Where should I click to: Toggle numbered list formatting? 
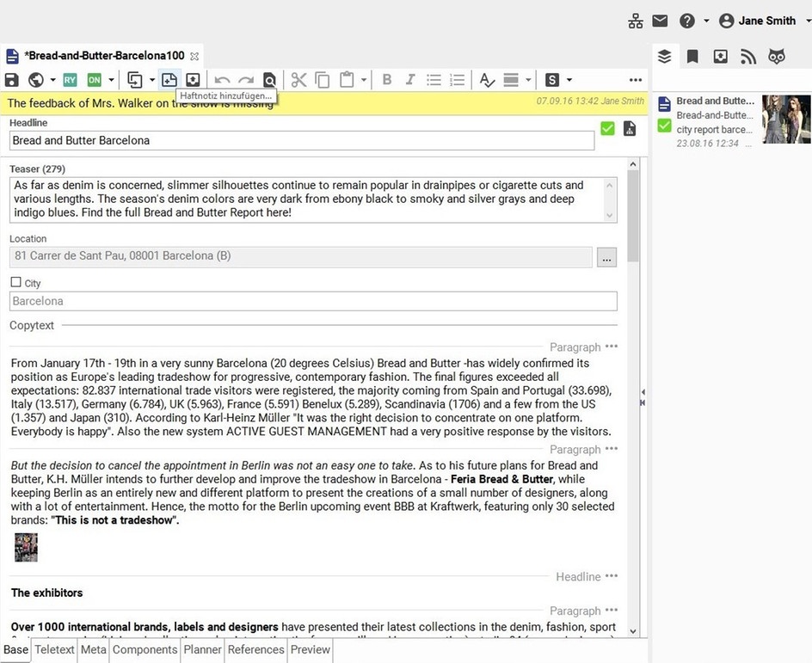[458, 80]
